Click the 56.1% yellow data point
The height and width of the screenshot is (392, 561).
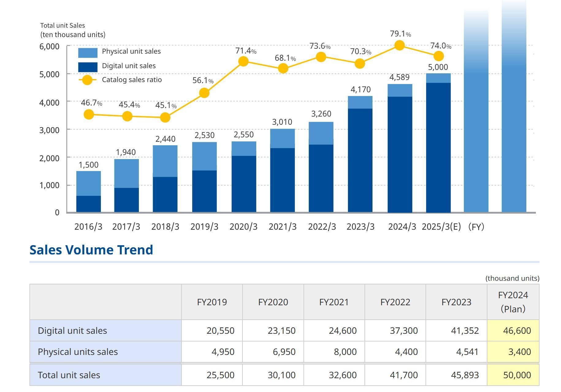[x=204, y=93]
